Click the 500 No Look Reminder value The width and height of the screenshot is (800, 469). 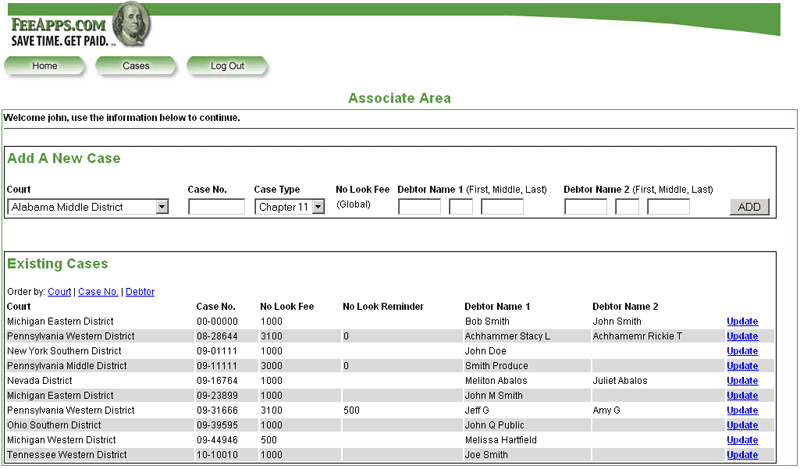352,410
